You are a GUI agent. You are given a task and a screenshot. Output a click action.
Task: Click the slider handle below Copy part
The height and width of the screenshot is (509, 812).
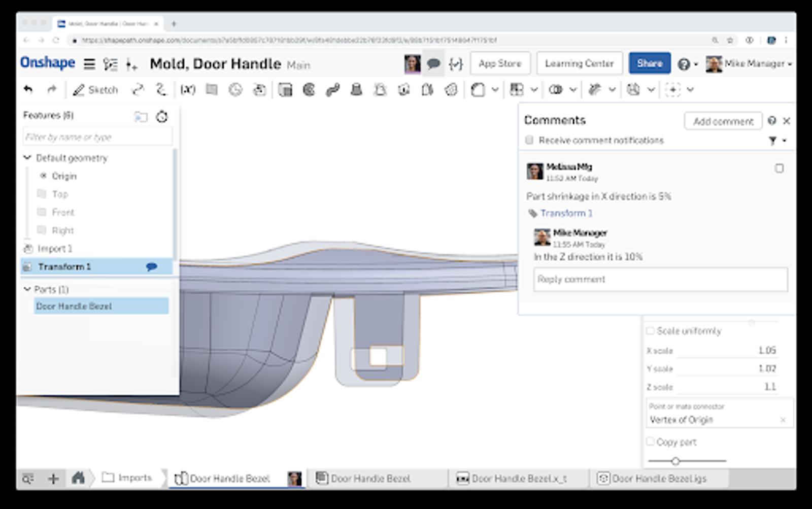[x=675, y=461]
